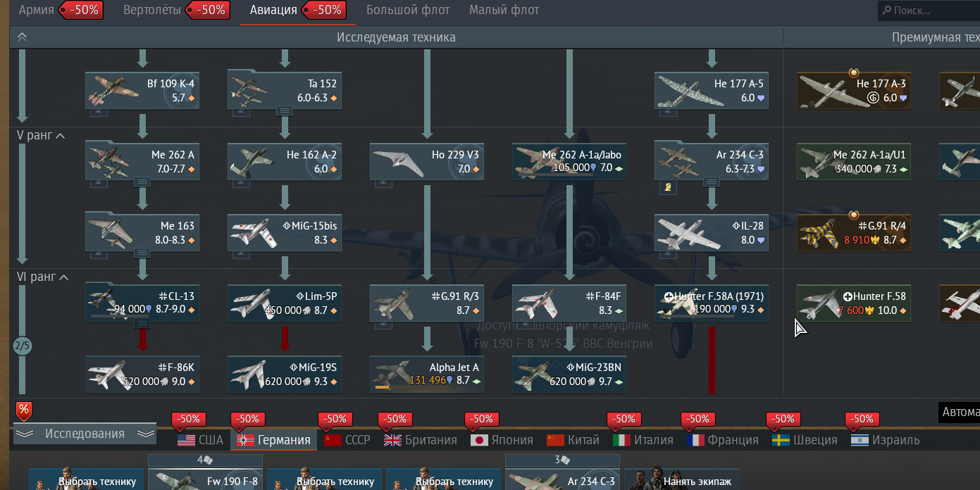Click the -50% discount tag on Армия
The height and width of the screenshot is (490, 980).
pos(80,10)
